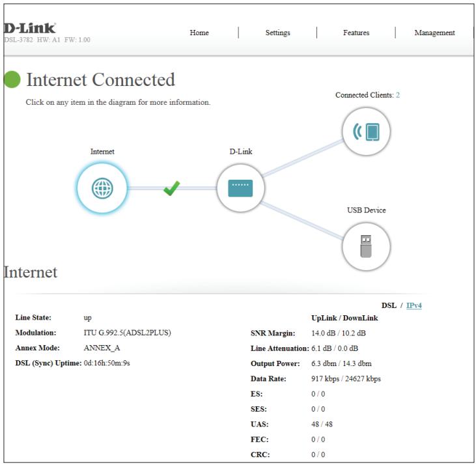Open the Management menu
476x465 pixels.
point(434,33)
